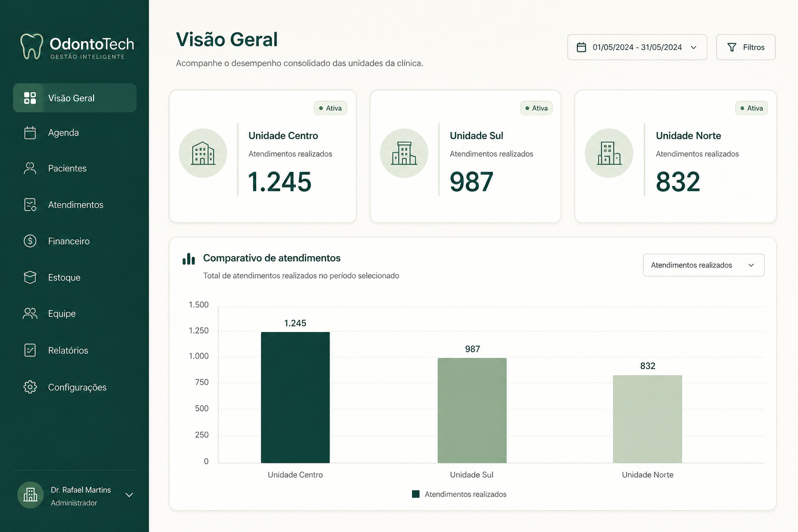Click the 1.245 value in Centro card
Image resolution: width=798 pixels, height=532 pixels.
tap(280, 182)
